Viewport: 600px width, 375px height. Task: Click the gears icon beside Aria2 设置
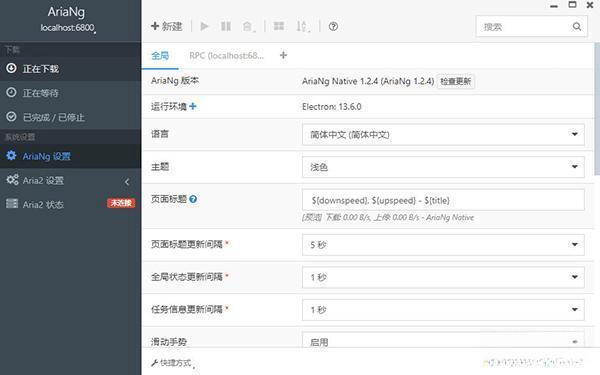pyautogui.click(x=12, y=180)
